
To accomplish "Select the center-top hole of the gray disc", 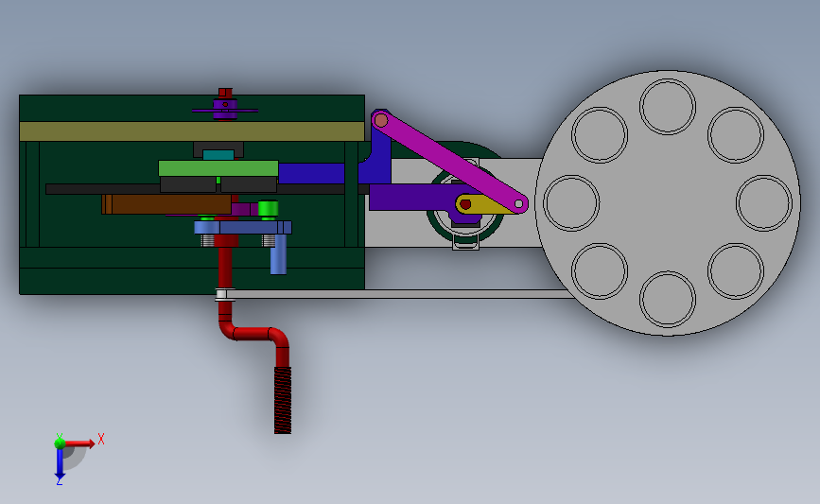I will click(668, 107).
